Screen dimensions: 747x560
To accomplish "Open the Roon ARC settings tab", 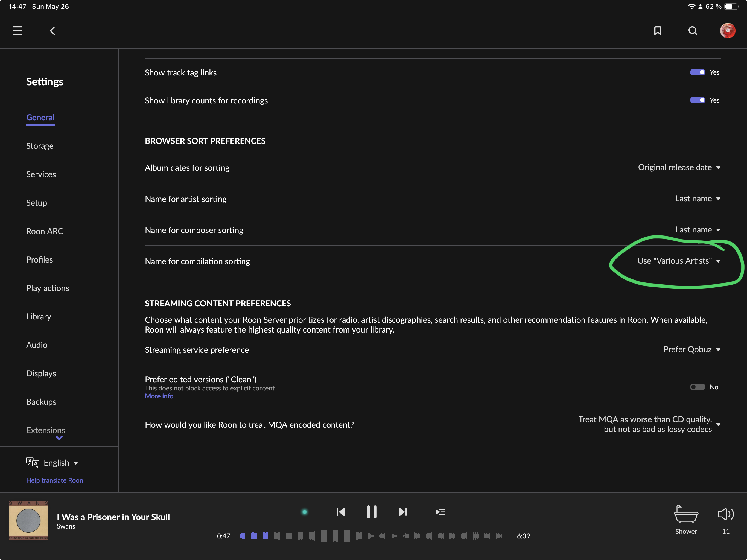I will click(x=45, y=231).
